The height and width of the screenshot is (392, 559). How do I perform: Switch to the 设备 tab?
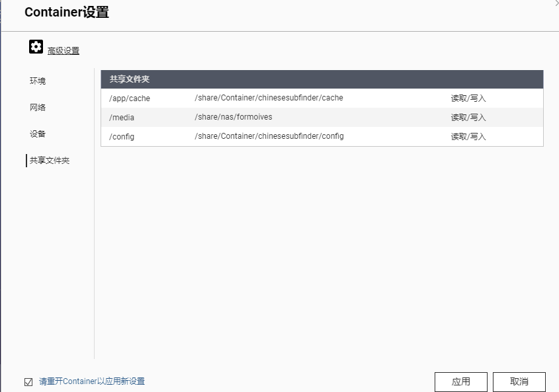point(38,134)
